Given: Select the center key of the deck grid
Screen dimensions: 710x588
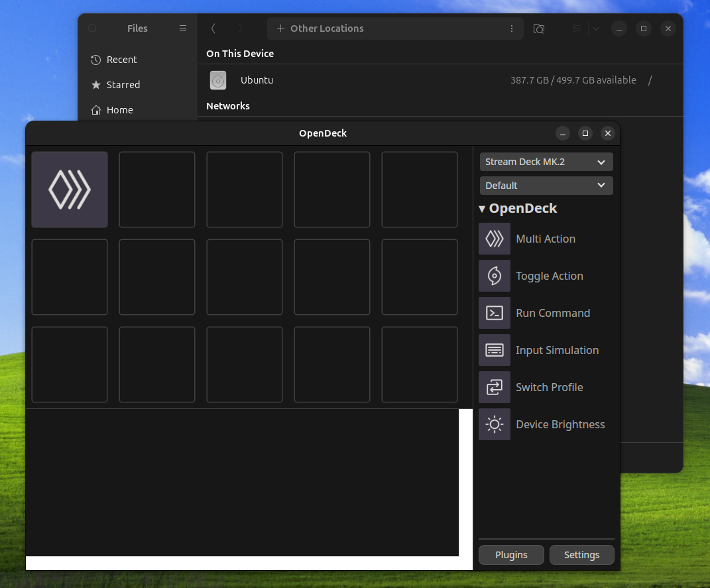Looking at the screenshot, I should pyautogui.click(x=245, y=277).
